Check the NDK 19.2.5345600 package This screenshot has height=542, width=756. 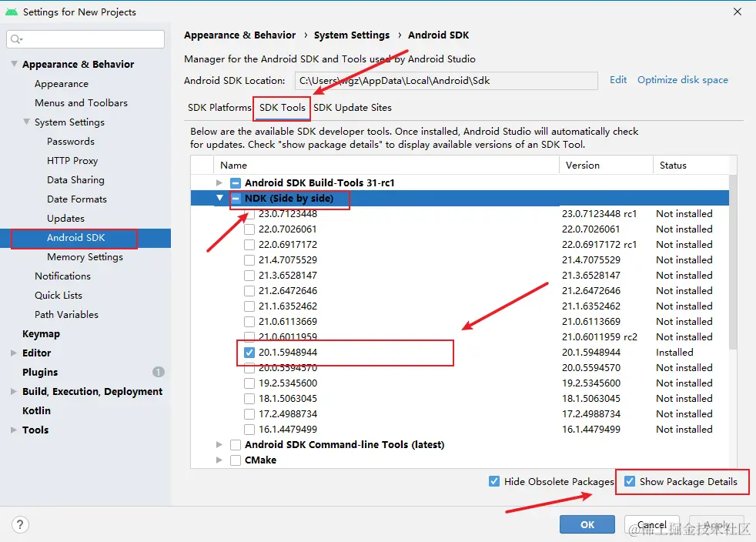click(x=249, y=383)
